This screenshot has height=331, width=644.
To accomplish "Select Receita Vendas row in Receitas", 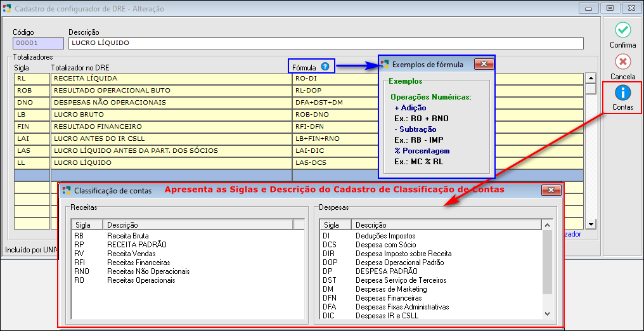I will (188, 254).
